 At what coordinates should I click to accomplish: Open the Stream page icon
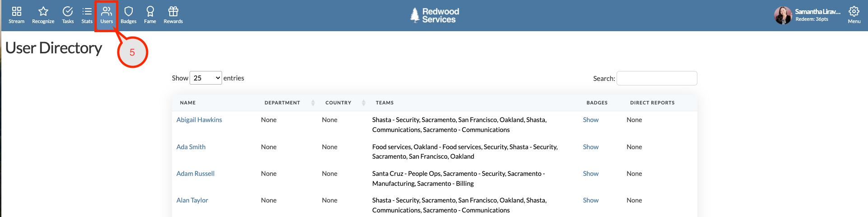click(17, 12)
